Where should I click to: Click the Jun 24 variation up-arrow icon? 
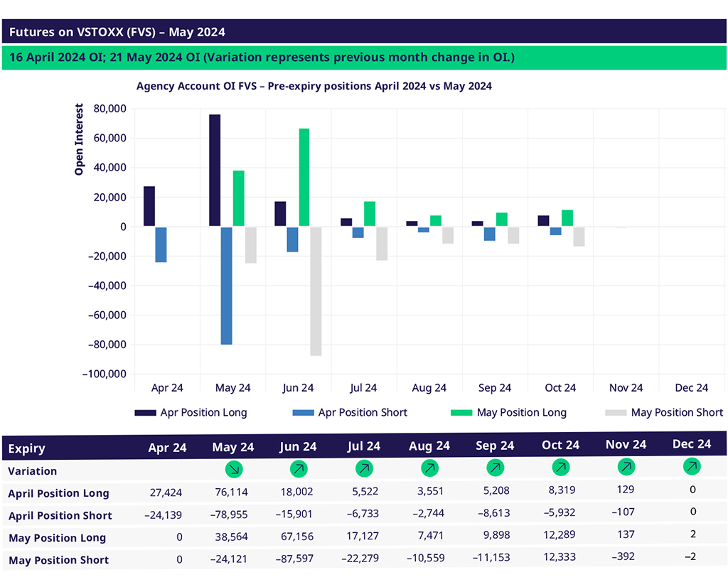pos(299,469)
